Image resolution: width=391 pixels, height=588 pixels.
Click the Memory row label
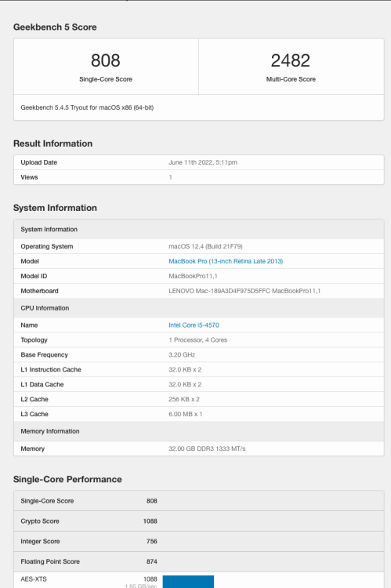pos(33,448)
